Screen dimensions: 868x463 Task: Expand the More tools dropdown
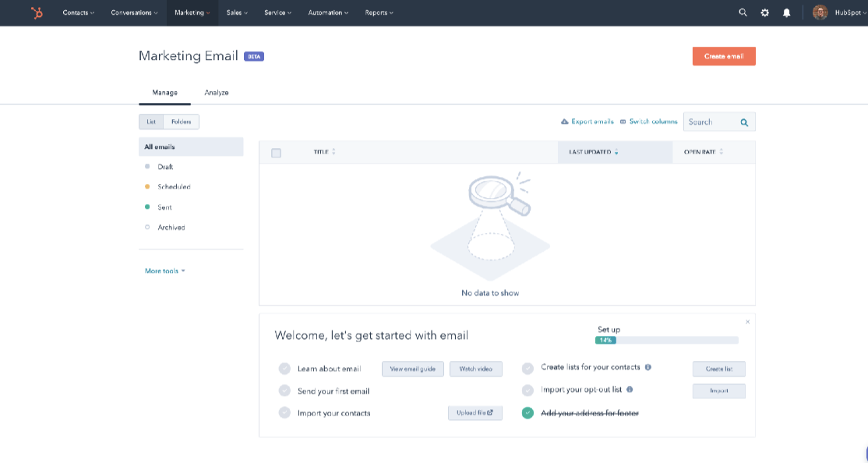point(165,270)
